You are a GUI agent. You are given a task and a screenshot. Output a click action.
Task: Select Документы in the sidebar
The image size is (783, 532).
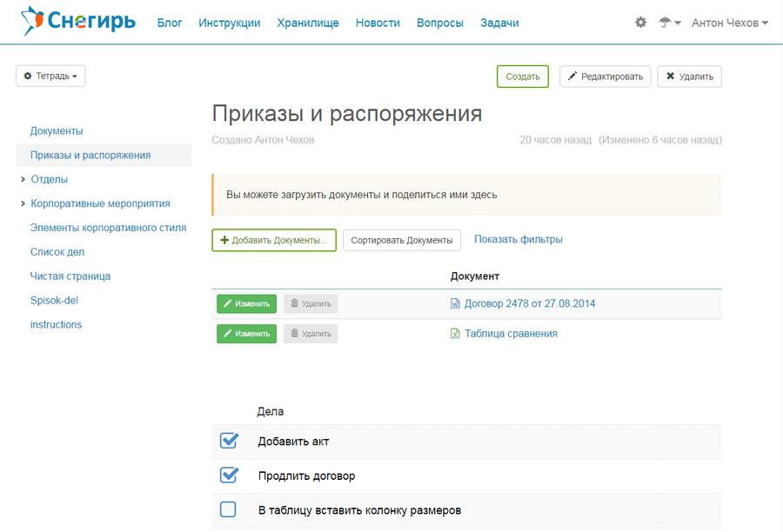pyautogui.click(x=57, y=130)
